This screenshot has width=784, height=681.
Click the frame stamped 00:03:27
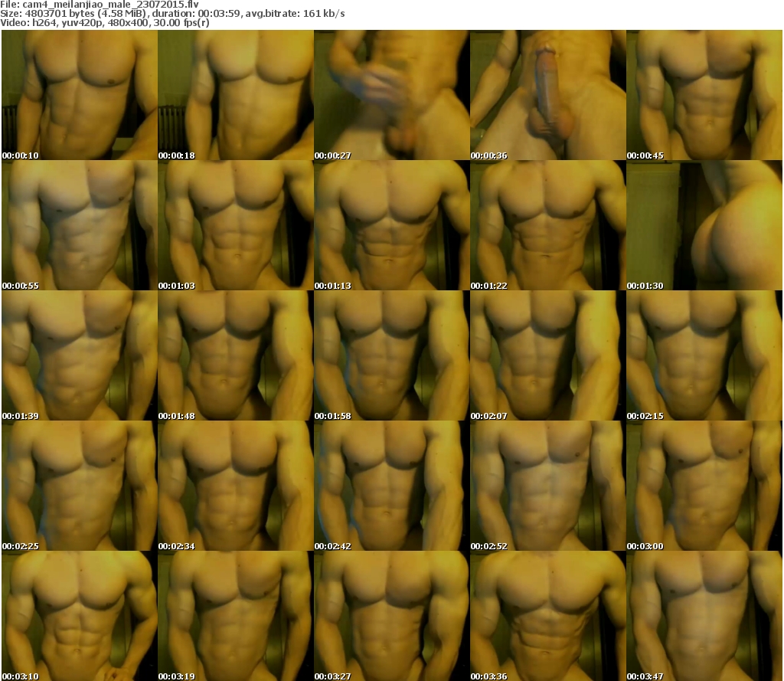point(391,616)
